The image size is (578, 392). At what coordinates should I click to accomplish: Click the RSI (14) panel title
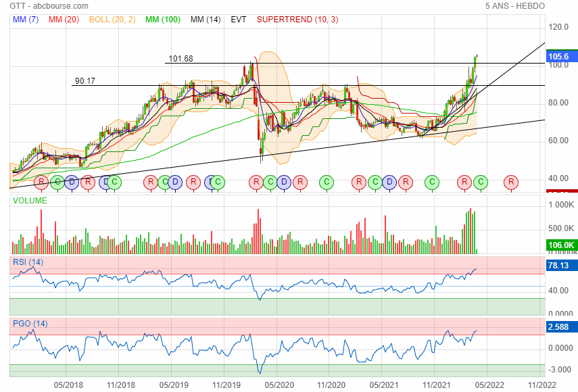[28, 262]
